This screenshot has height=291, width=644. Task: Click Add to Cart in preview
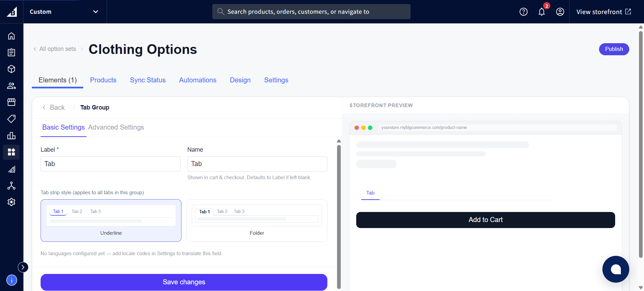tap(486, 220)
